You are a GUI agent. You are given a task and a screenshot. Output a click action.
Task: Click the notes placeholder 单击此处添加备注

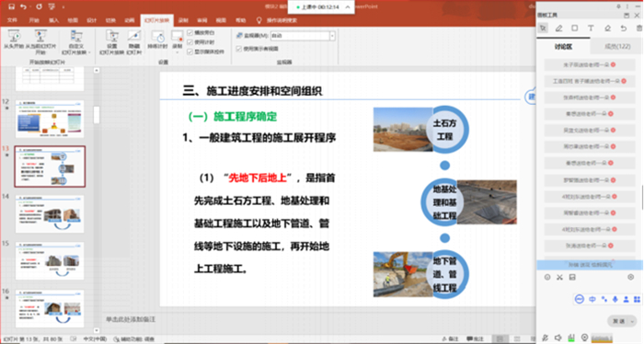pos(131,319)
